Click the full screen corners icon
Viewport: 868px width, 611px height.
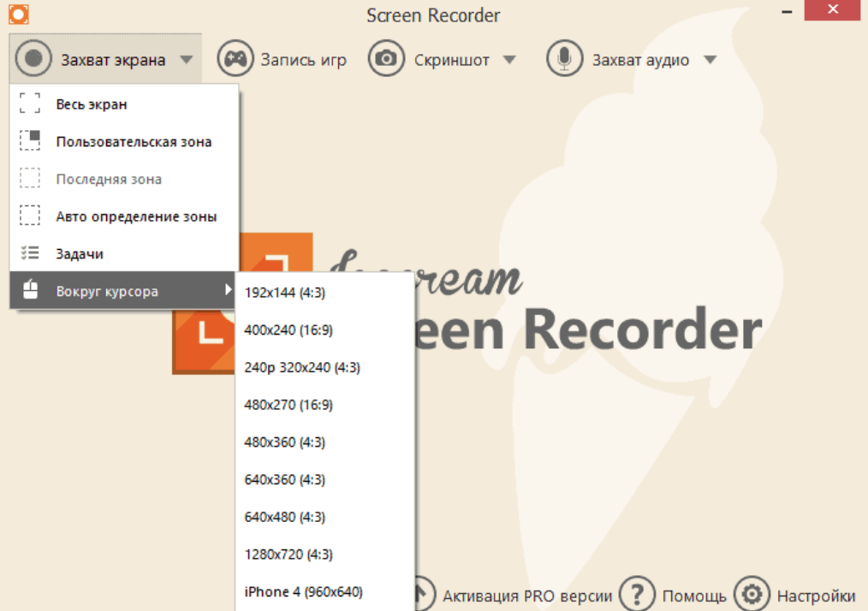point(30,103)
